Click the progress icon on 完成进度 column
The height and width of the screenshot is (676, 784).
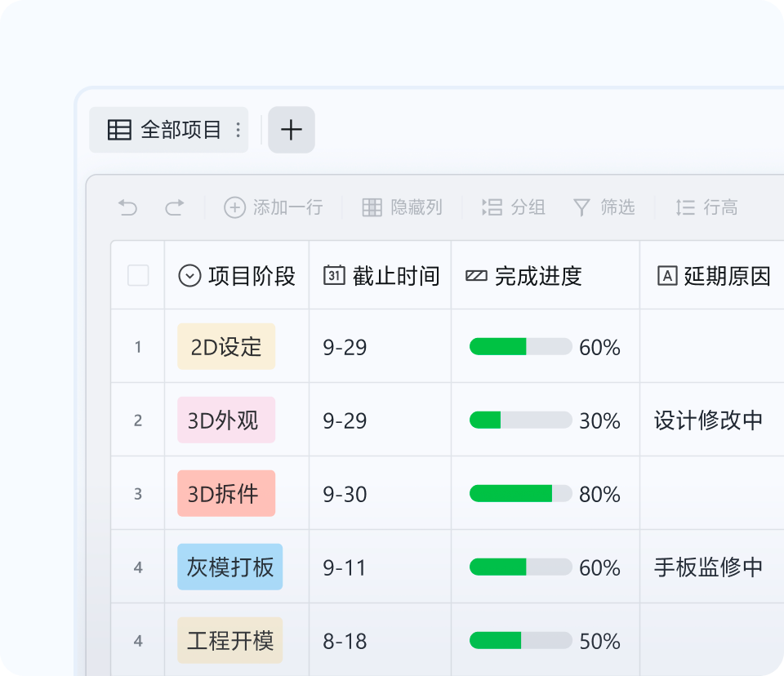click(477, 276)
